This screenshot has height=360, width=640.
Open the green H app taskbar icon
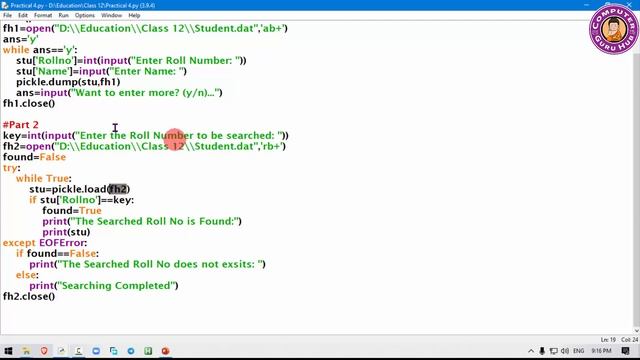(x=148, y=351)
